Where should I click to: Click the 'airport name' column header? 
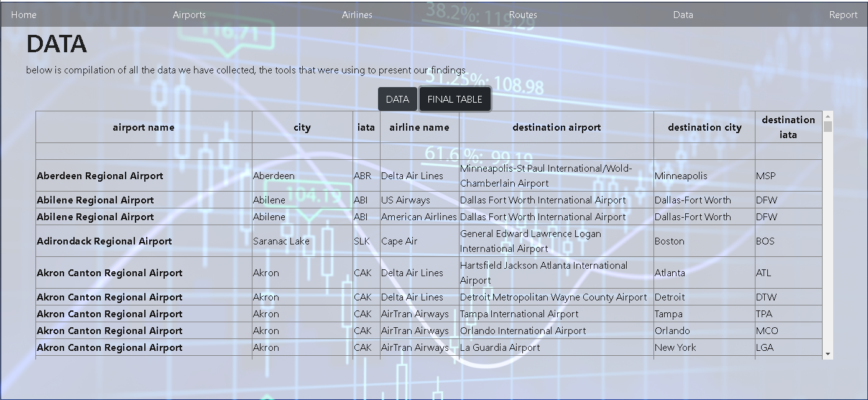pos(144,127)
